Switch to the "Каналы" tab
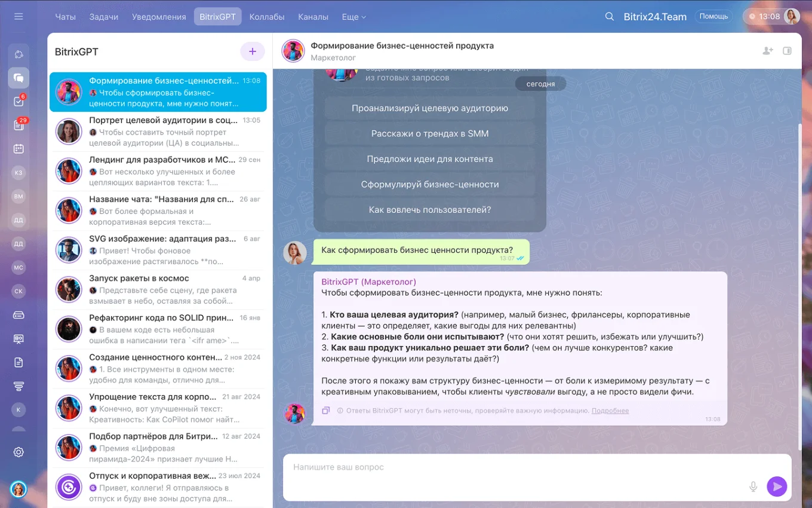 point(313,17)
